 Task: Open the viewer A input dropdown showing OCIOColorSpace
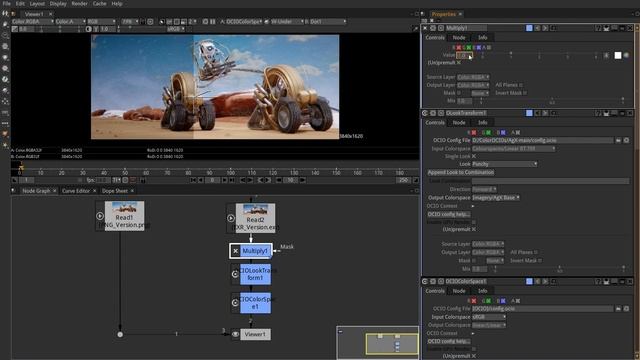click(x=243, y=21)
